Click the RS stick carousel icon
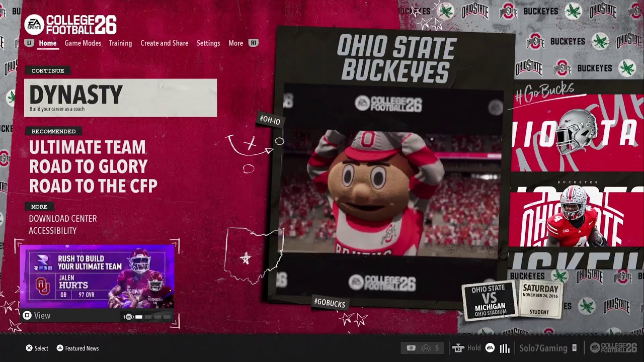The image size is (644, 362). point(128,317)
